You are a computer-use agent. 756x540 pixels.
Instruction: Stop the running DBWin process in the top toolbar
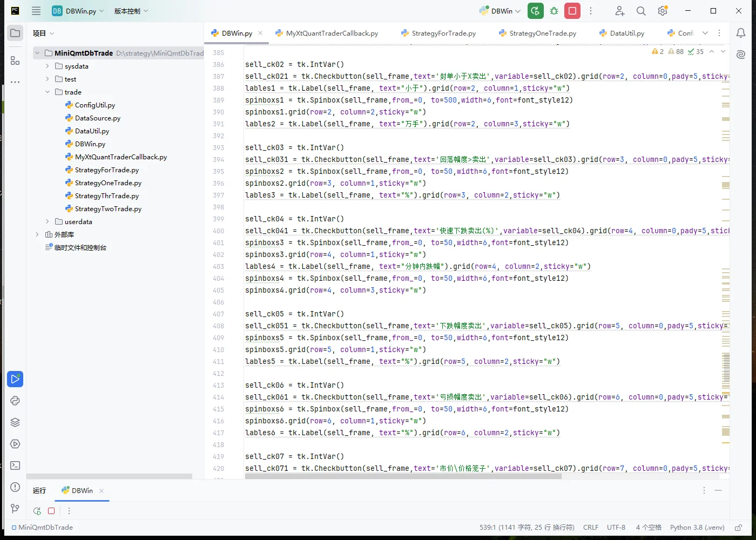click(572, 11)
